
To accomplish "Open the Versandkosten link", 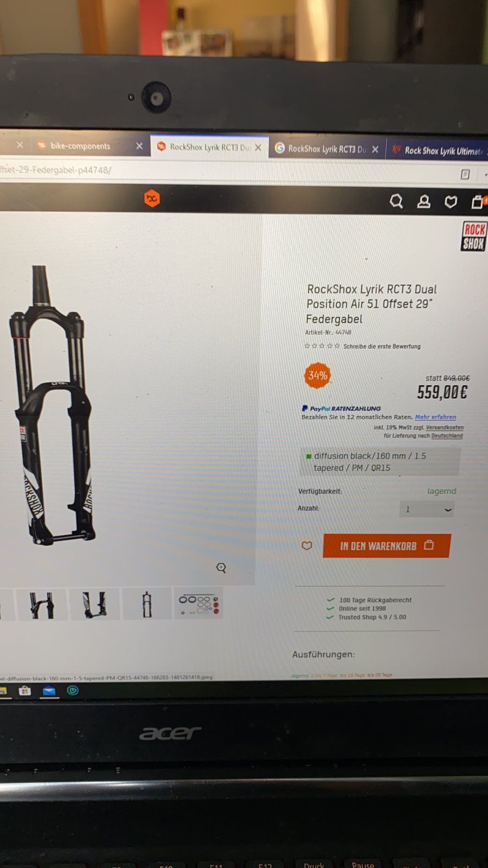I will (x=445, y=427).
